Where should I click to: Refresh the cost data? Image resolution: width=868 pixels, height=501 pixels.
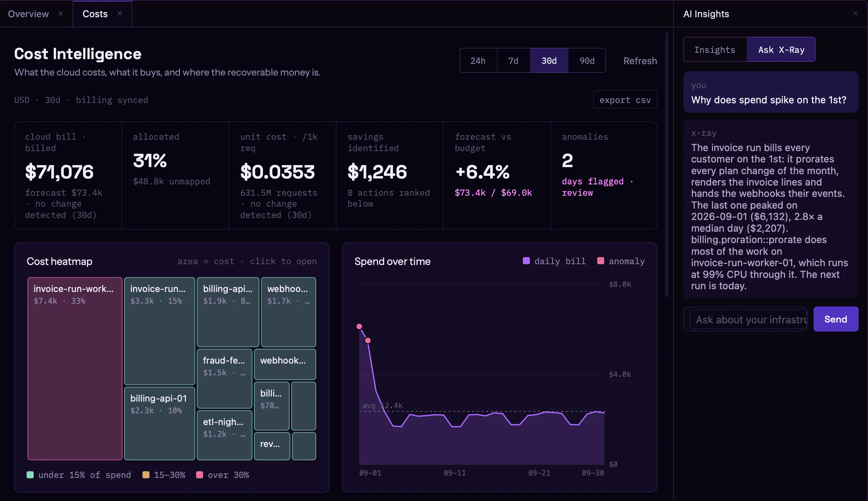640,61
